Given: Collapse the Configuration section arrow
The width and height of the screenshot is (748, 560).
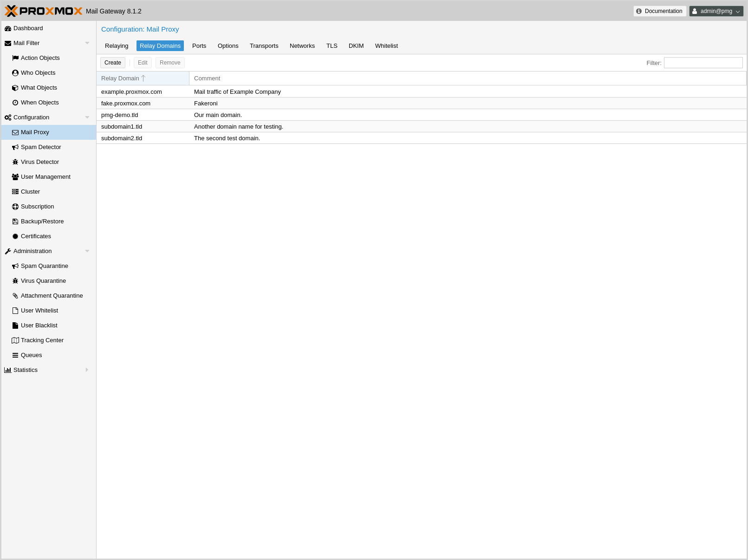Looking at the screenshot, I should tap(87, 117).
